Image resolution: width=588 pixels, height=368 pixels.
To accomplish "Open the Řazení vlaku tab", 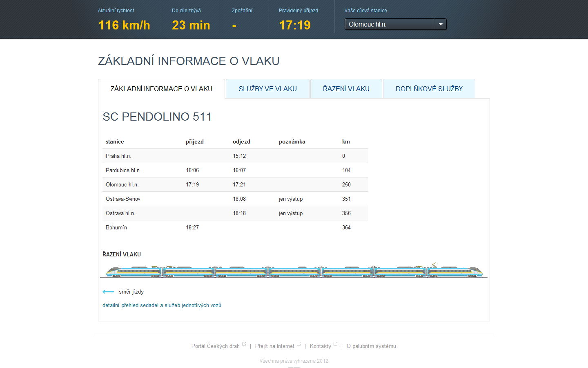I will pos(346,89).
